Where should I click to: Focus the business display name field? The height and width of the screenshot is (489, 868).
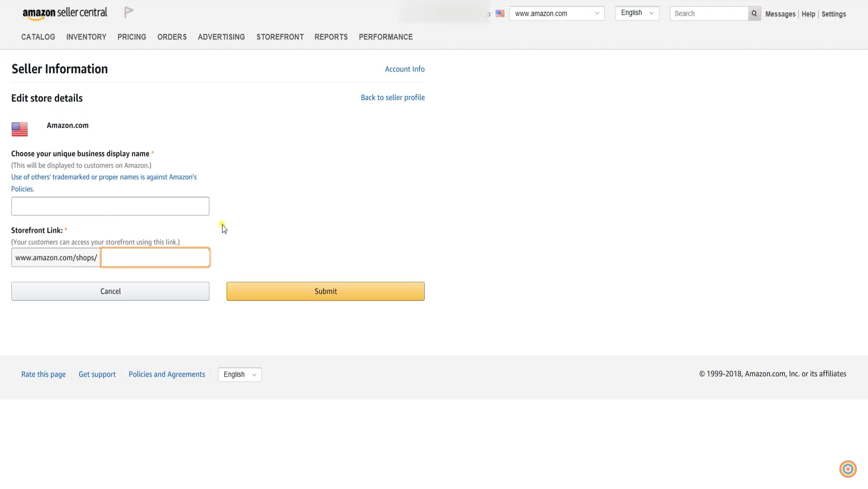point(110,206)
